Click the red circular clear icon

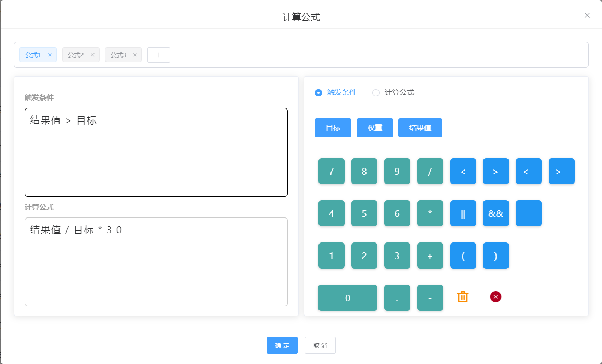(x=495, y=297)
